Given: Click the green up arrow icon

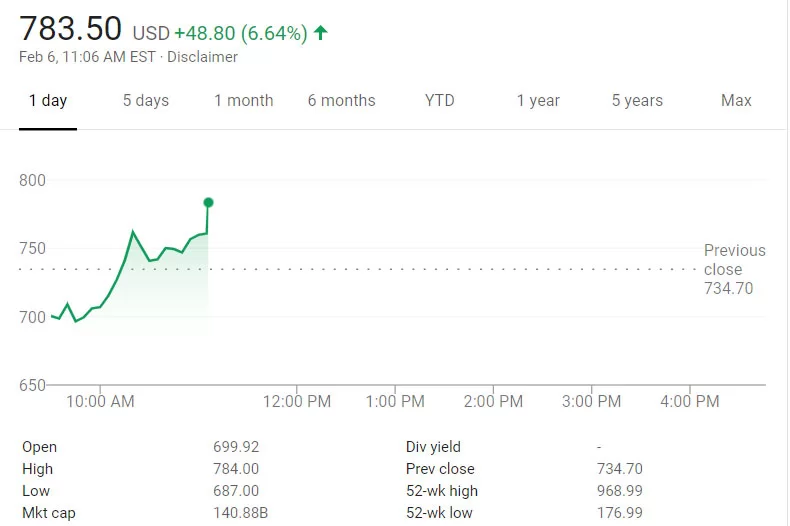Looking at the screenshot, I should [x=320, y=33].
